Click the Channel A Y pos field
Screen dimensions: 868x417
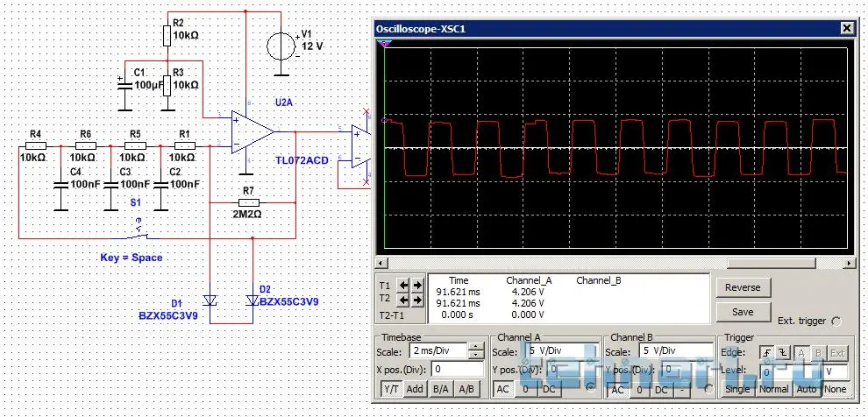[573, 370]
